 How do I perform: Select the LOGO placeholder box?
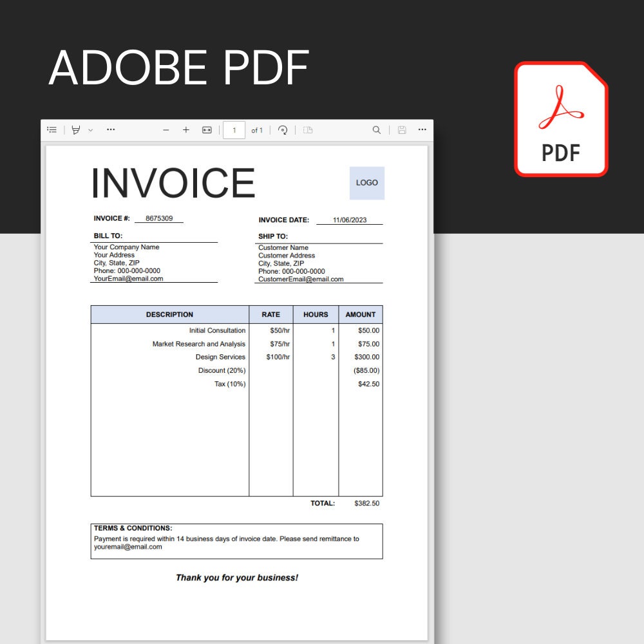(366, 182)
